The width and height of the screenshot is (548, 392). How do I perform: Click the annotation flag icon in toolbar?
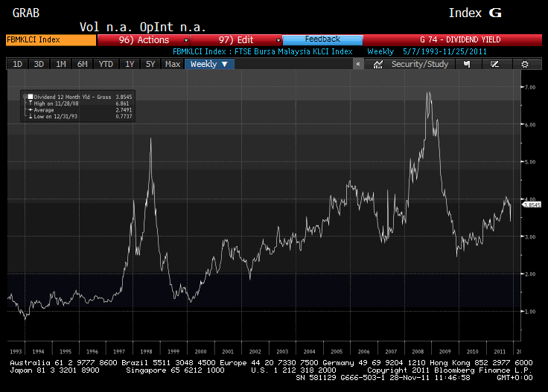[x=466, y=65]
